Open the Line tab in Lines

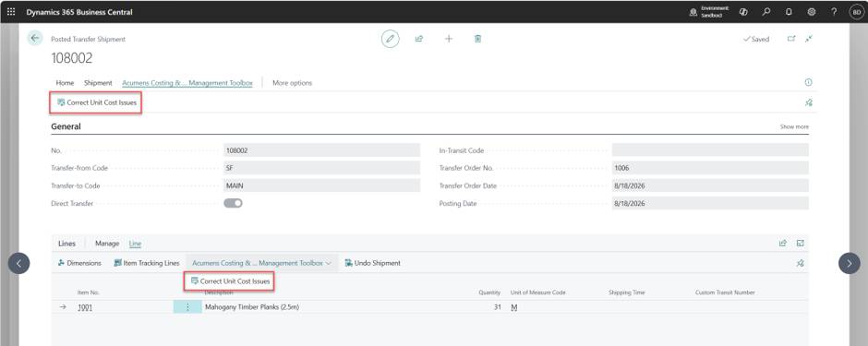135,244
